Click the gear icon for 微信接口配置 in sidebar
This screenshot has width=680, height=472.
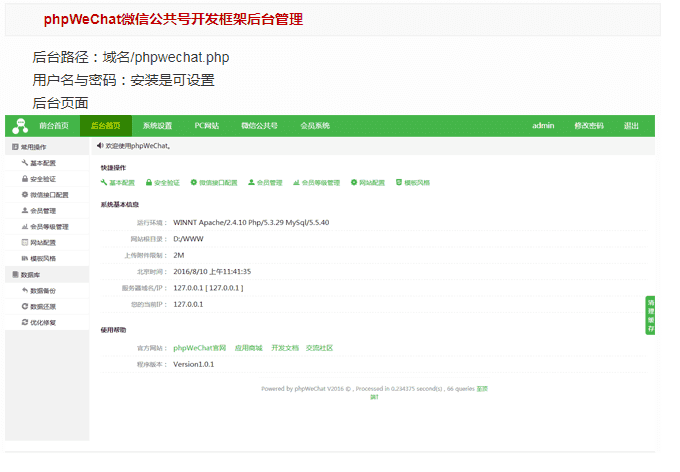pyautogui.click(x=25, y=194)
